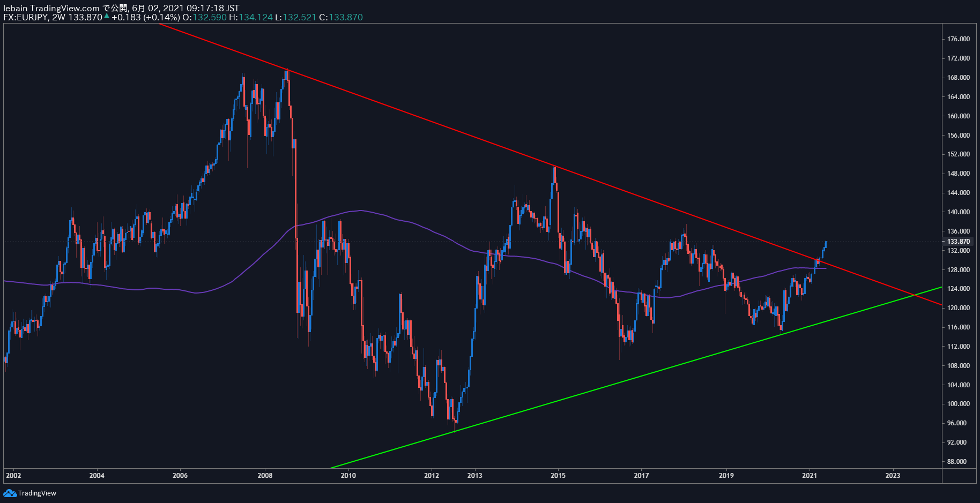Click the open value O:132.590
This screenshot has width=980, height=503.
click(204, 17)
